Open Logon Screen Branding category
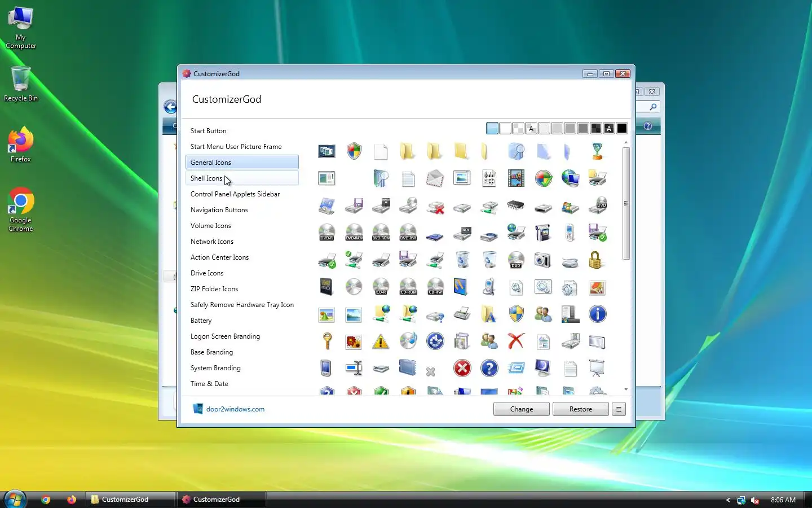This screenshot has height=508, width=812. (242, 336)
